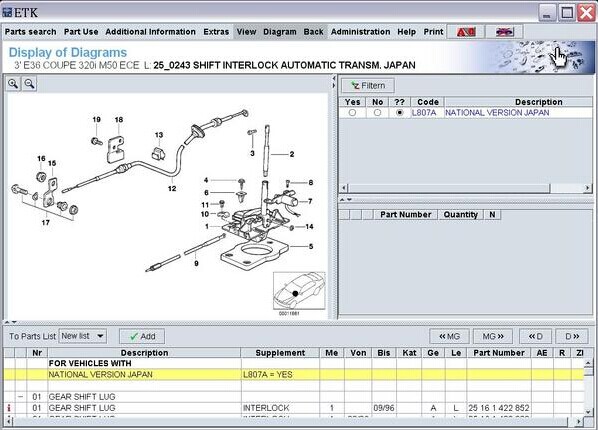This screenshot has height=430, width=598.
Task: Click parts list scroll down arrow
Action: [x=588, y=411]
